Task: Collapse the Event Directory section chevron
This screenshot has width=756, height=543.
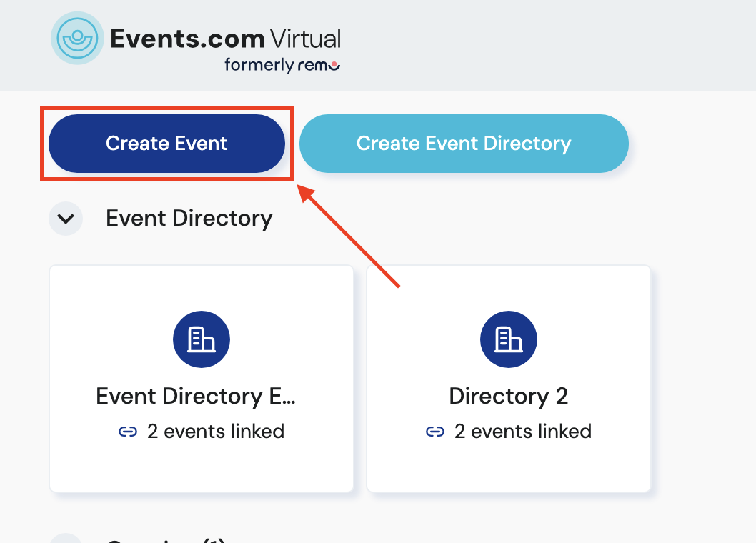Action: coord(66,219)
